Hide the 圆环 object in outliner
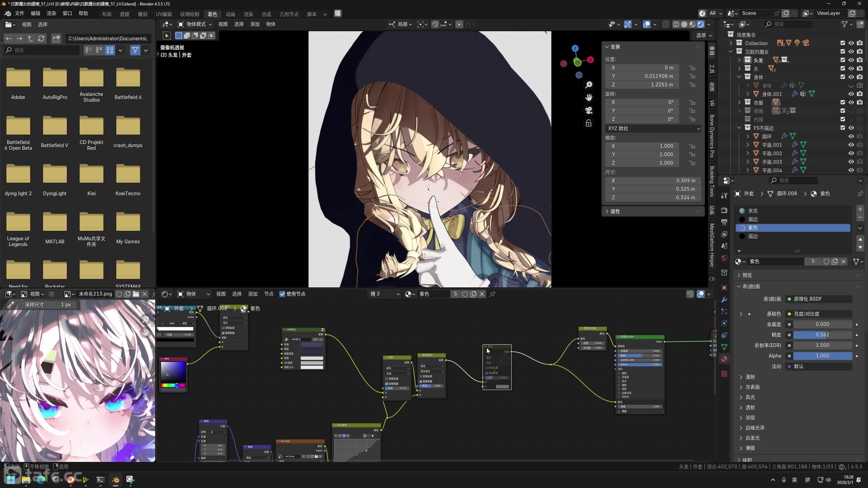The width and height of the screenshot is (868, 488). (x=851, y=136)
